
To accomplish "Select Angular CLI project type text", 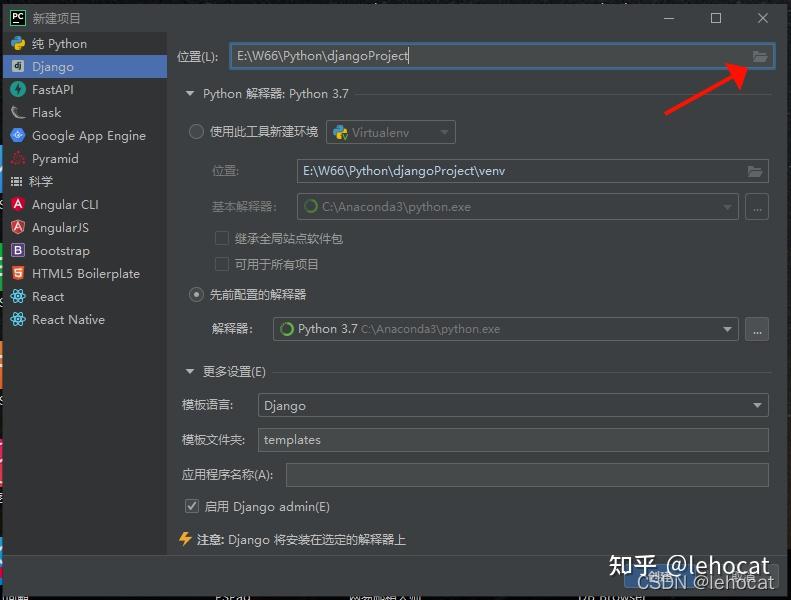I will (x=65, y=205).
